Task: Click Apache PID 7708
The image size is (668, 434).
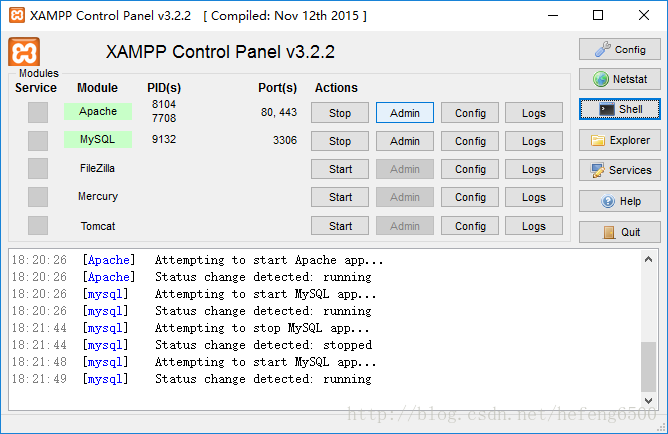Action: [x=164, y=118]
